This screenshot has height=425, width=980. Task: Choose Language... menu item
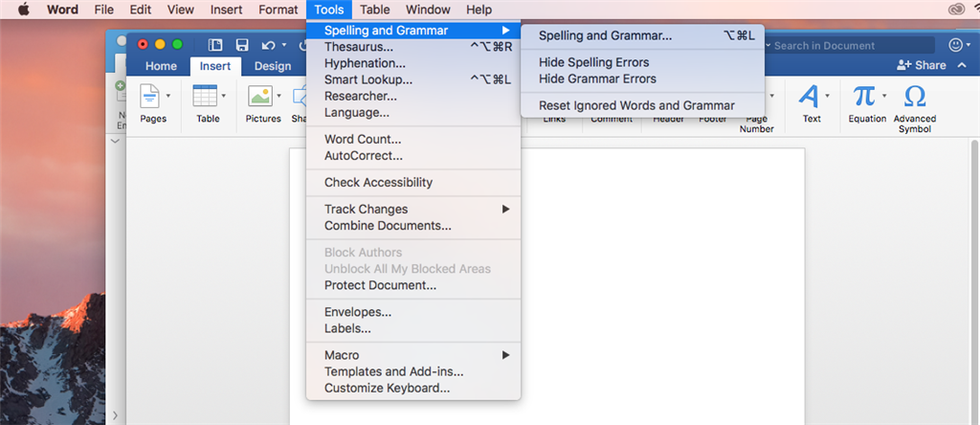coord(413,113)
